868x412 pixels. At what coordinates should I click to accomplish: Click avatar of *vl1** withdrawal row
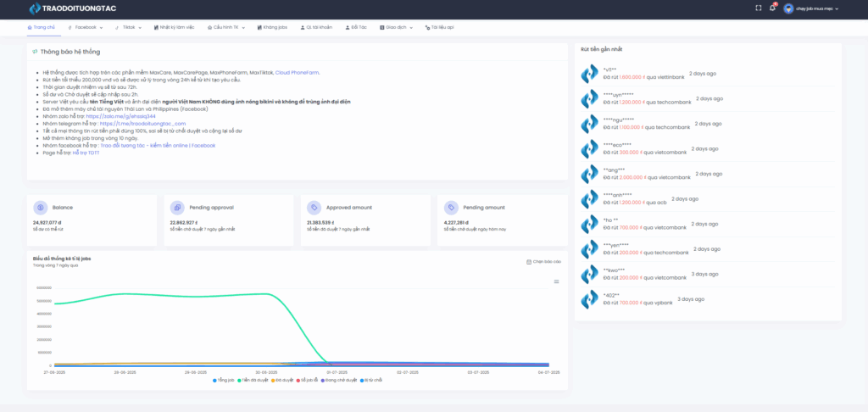590,74
